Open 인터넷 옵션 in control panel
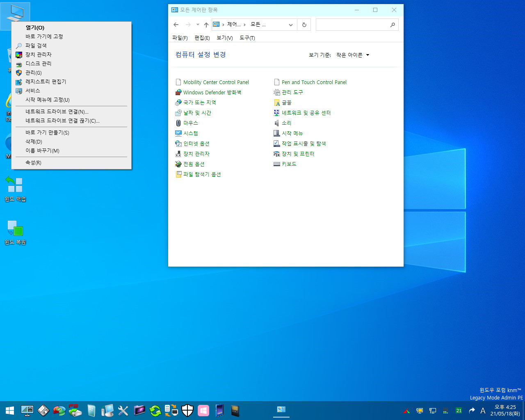Image resolution: width=525 pixels, height=420 pixels. tap(192, 144)
